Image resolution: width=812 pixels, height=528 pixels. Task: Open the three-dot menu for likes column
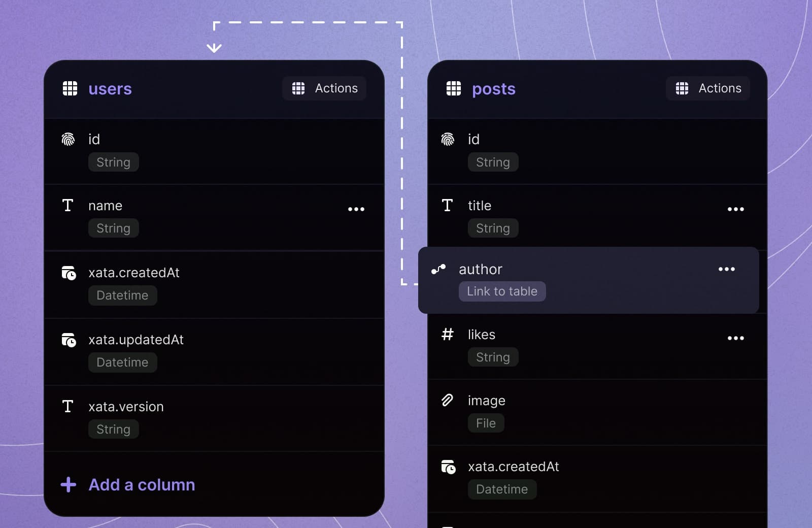736,338
